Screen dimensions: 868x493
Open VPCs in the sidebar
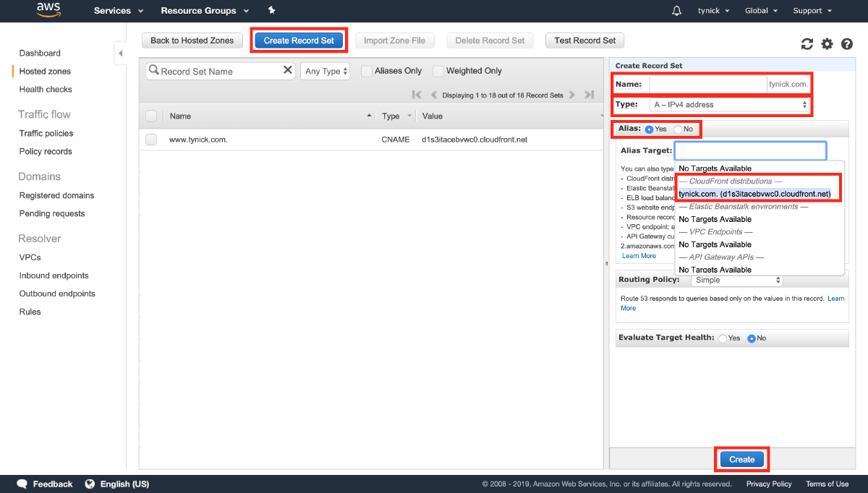(30, 257)
